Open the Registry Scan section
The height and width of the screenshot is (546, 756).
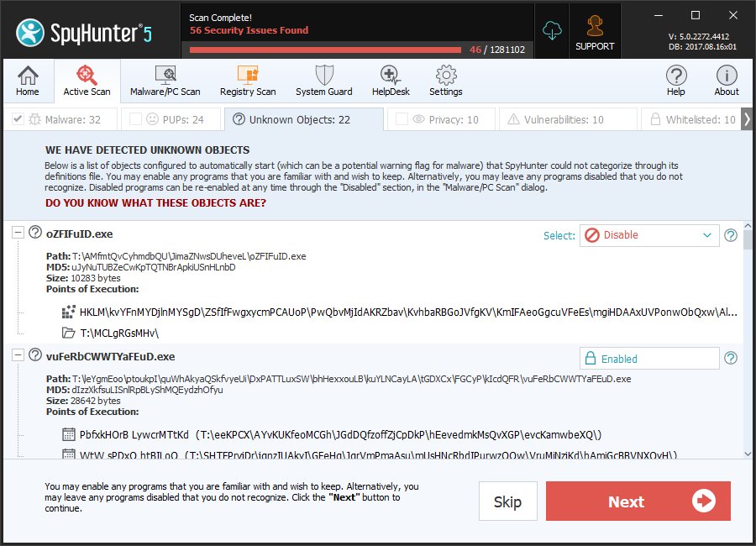[248, 81]
